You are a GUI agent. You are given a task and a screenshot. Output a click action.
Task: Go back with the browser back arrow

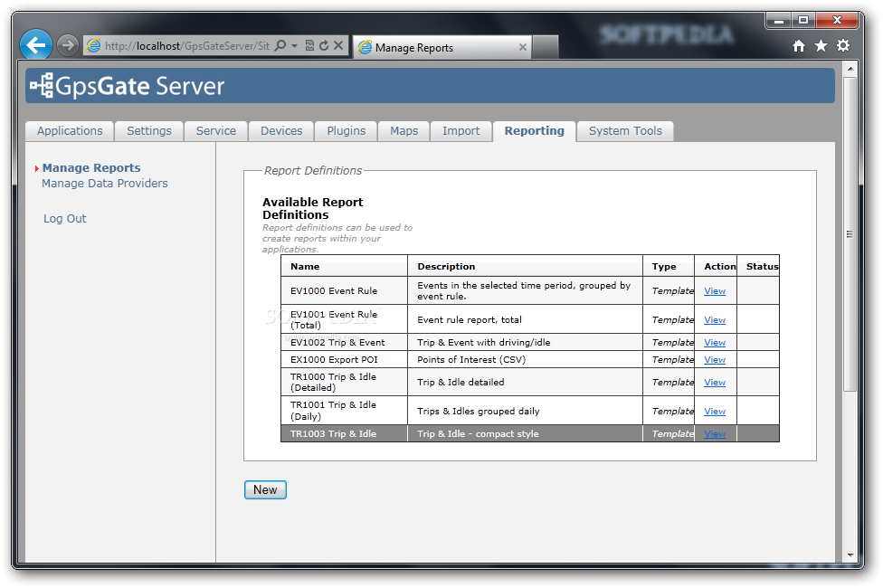(36, 44)
